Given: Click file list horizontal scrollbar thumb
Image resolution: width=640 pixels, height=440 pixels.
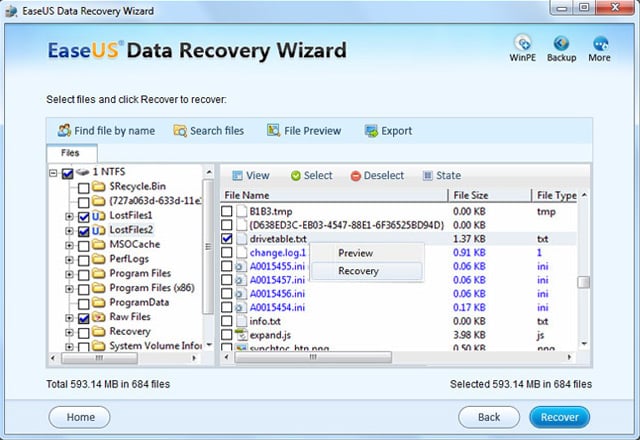Looking at the screenshot, I should pos(313,358).
